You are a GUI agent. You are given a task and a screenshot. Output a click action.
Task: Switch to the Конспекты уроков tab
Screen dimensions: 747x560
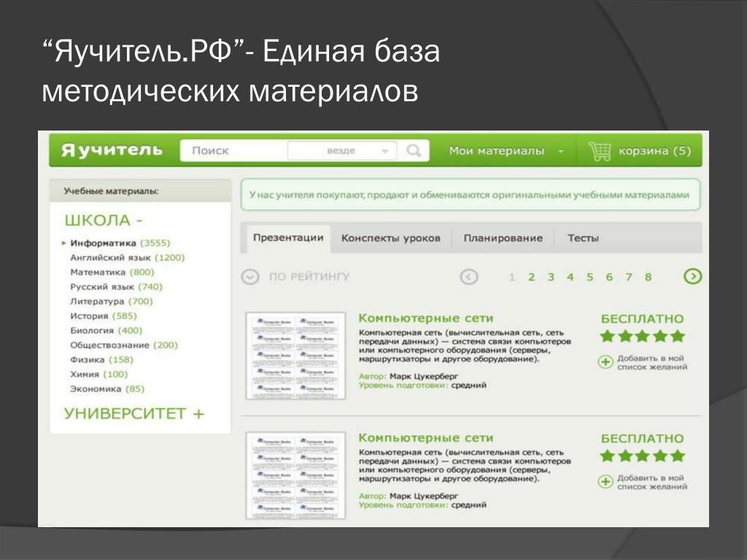point(391,238)
